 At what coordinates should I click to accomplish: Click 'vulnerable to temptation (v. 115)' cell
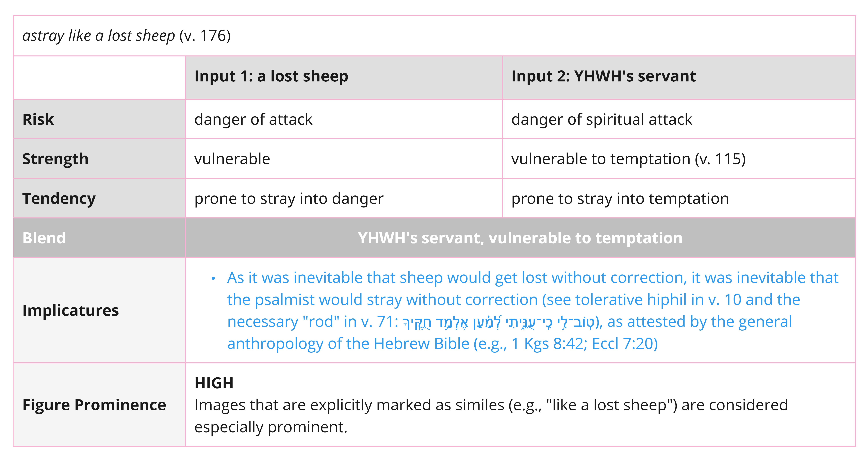(628, 159)
